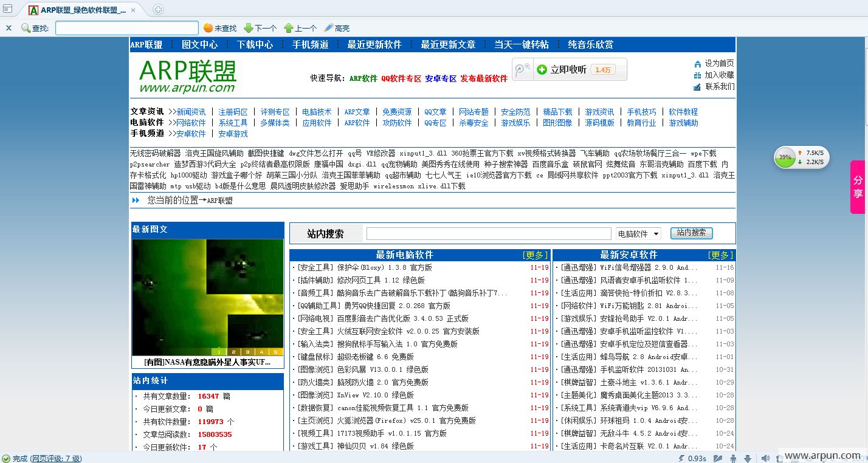Click the 15803535 total reads value
Screen dimensions: 868x463
pyautogui.click(x=215, y=434)
